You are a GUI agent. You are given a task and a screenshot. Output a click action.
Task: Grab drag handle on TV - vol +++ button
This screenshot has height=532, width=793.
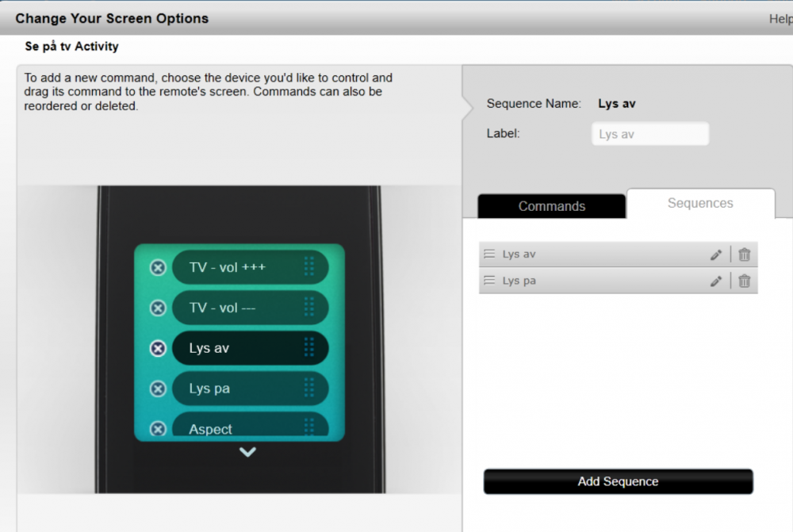(309, 267)
